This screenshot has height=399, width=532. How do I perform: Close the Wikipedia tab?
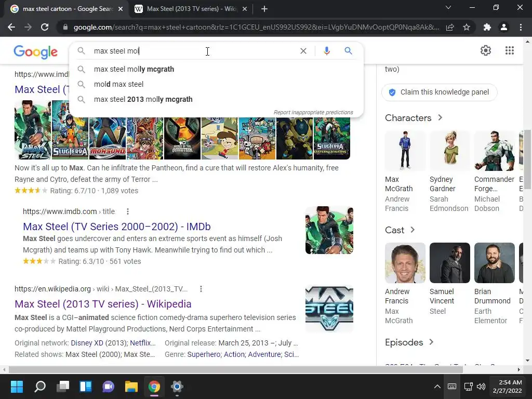(245, 9)
